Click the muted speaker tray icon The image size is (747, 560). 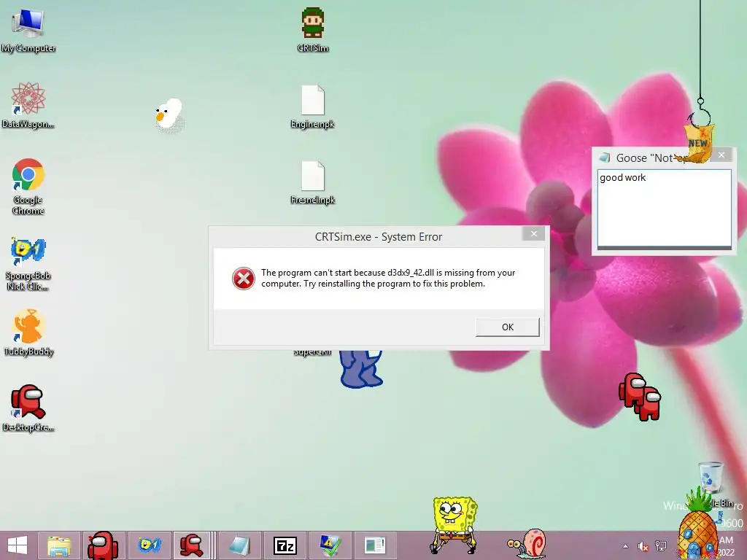tap(643, 546)
